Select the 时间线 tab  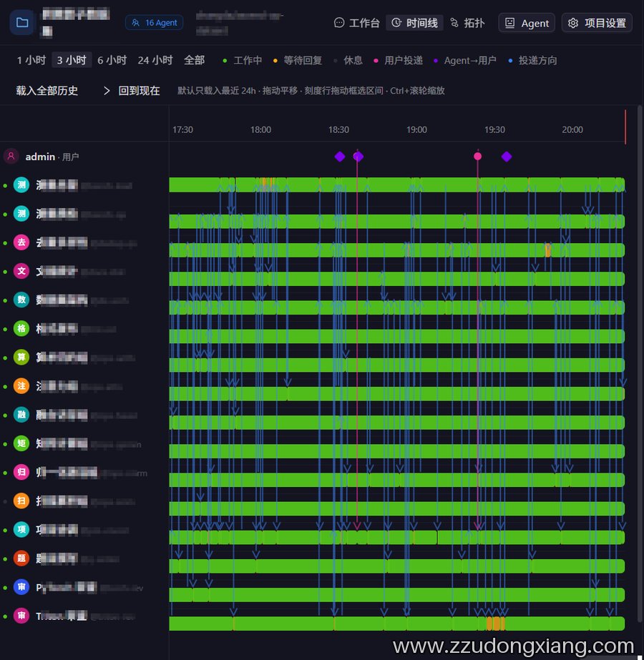[x=414, y=23]
